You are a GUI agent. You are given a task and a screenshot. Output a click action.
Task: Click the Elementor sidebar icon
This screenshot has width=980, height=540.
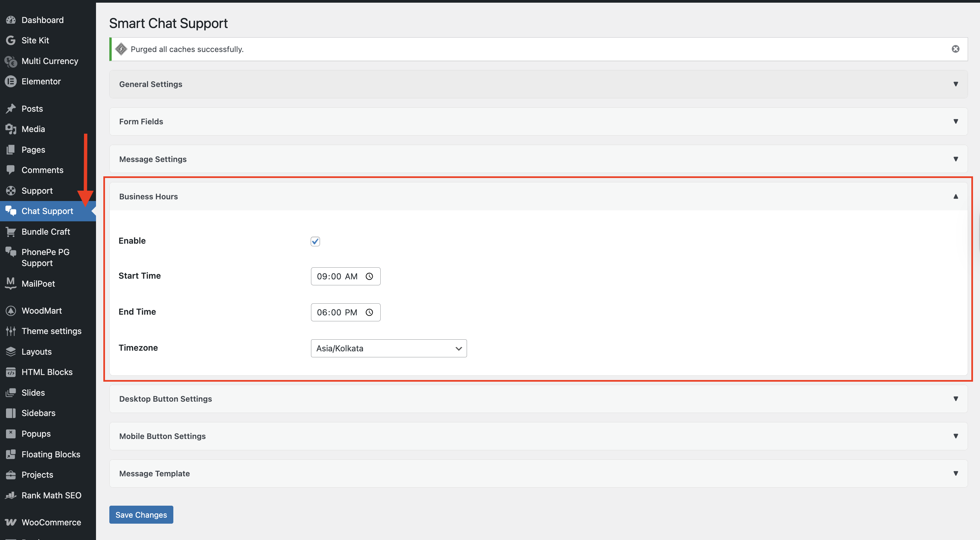[11, 81]
